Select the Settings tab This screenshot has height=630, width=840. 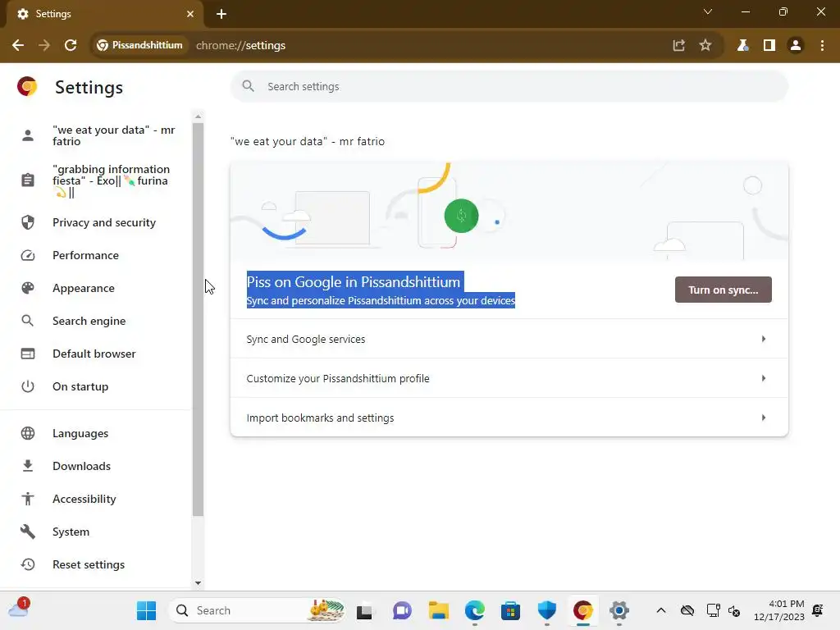(x=104, y=14)
